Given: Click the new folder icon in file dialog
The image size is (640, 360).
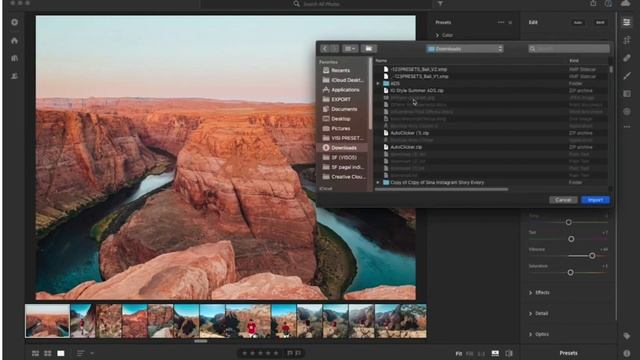Looking at the screenshot, I should pyautogui.click(x=369, y=49).
